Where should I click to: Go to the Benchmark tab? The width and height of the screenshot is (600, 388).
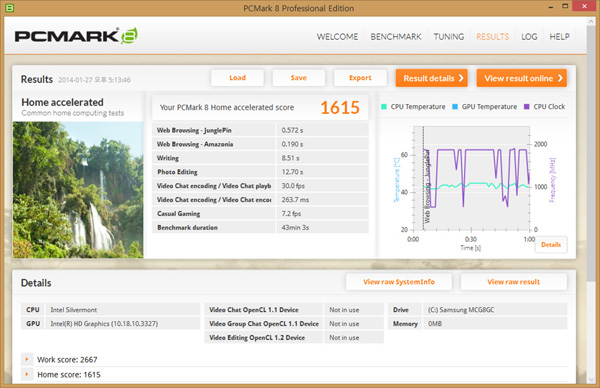pyautogui.click(x=396, y=37)
